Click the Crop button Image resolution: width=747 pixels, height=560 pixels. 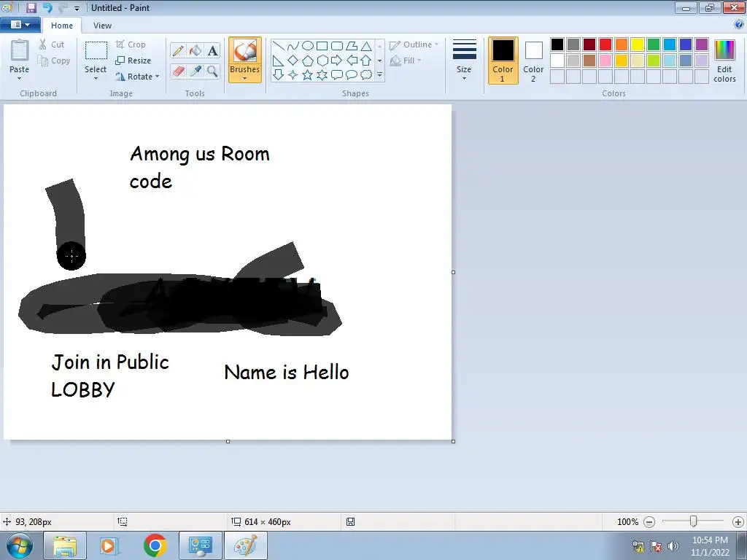click(x=131, y=44)
